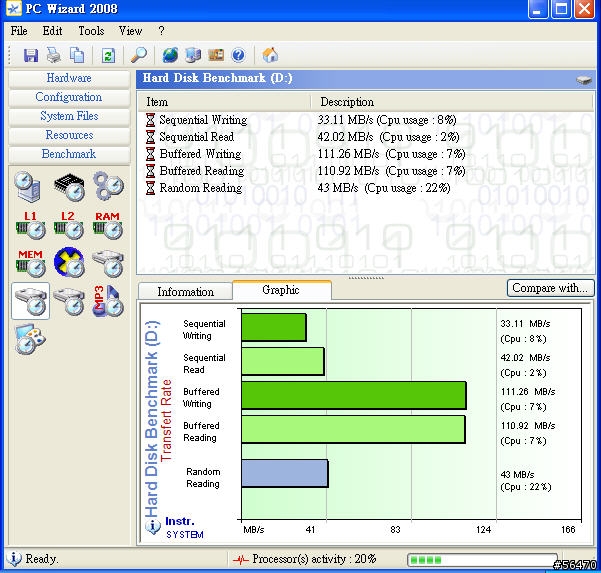
Task: Open the Benchmark section
Action: (x=69, y=154)
